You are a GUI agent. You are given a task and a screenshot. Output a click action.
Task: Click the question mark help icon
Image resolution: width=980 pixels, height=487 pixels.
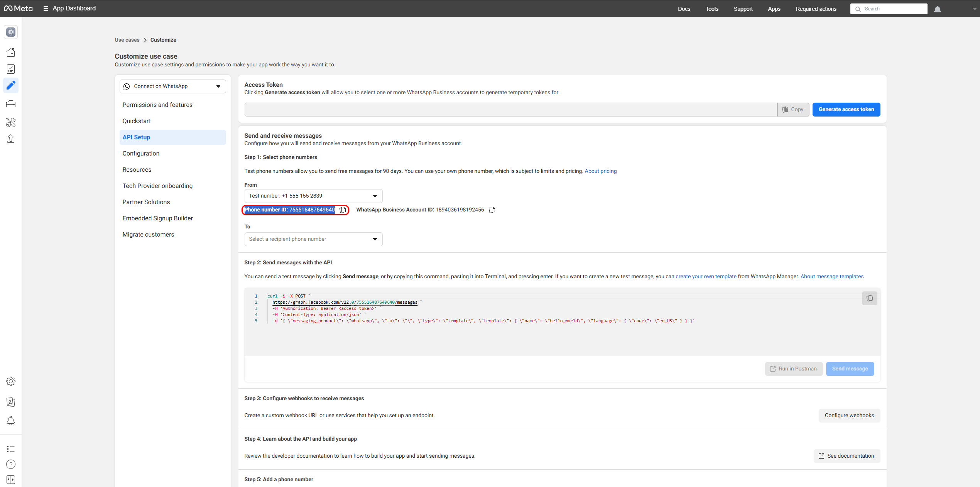[11, 464]
